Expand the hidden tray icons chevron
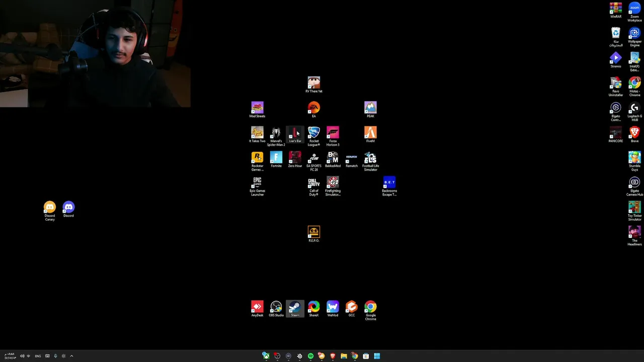644x362 pixels. [x=71, y=356]
